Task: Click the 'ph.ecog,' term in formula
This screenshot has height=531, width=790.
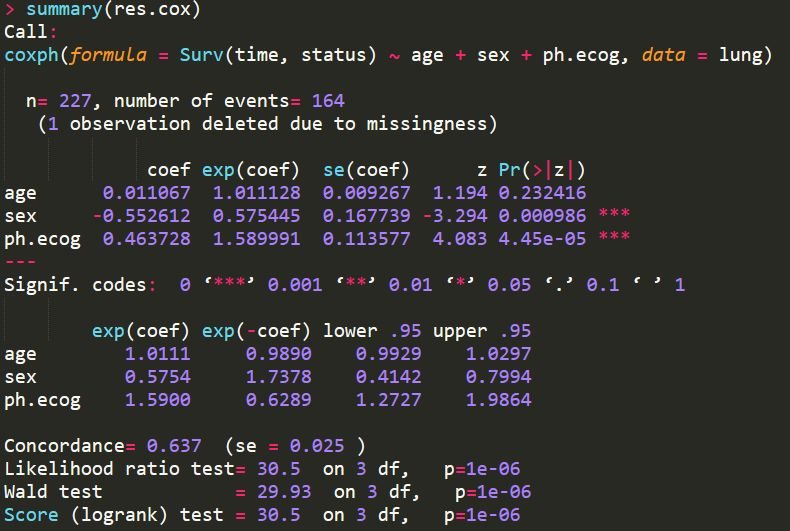Action: (x=585, y=55)
